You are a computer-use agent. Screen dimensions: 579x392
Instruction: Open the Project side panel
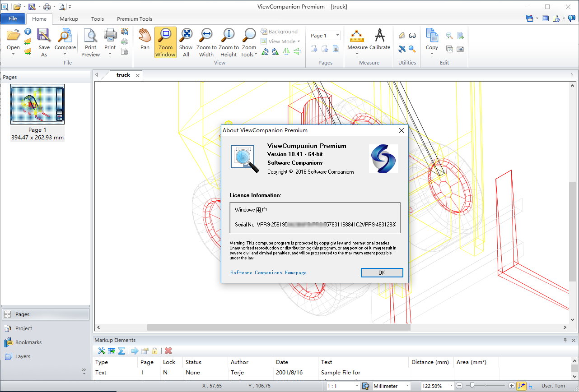(45, 328)
